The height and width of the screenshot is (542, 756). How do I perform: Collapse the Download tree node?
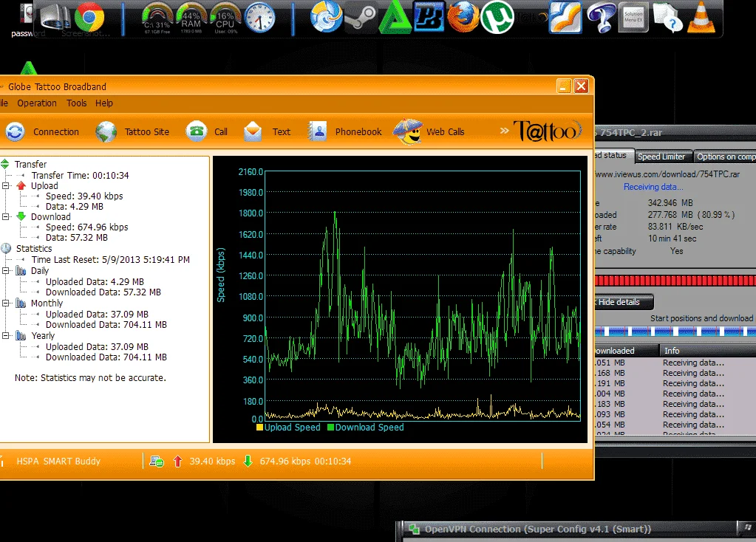[x=6, y=217]
